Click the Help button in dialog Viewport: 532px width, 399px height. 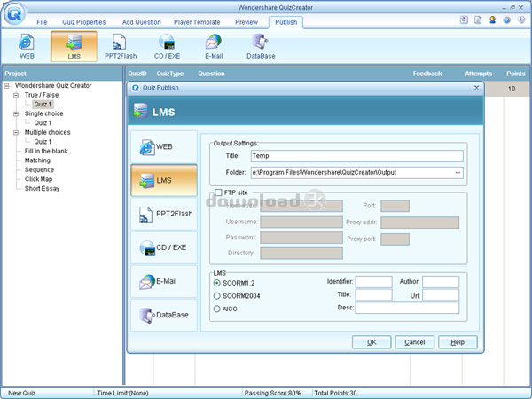pyautogui.click(x=458, y=342)
